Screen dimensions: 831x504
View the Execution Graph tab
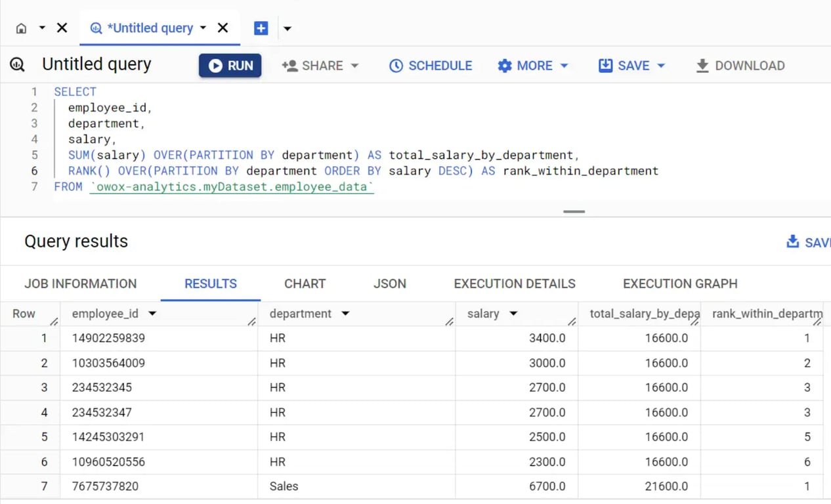(x=680, y=283)
